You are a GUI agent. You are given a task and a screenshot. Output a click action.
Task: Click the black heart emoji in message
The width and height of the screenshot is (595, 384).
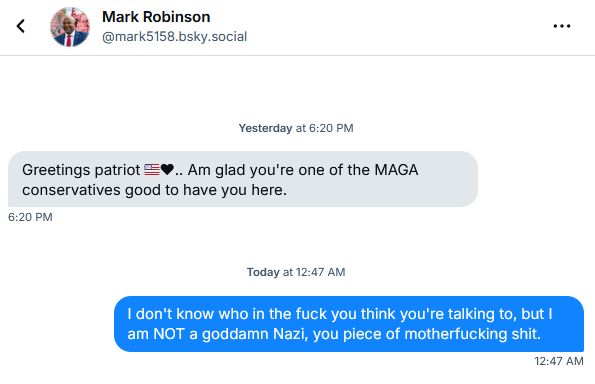tap(167, 169)
